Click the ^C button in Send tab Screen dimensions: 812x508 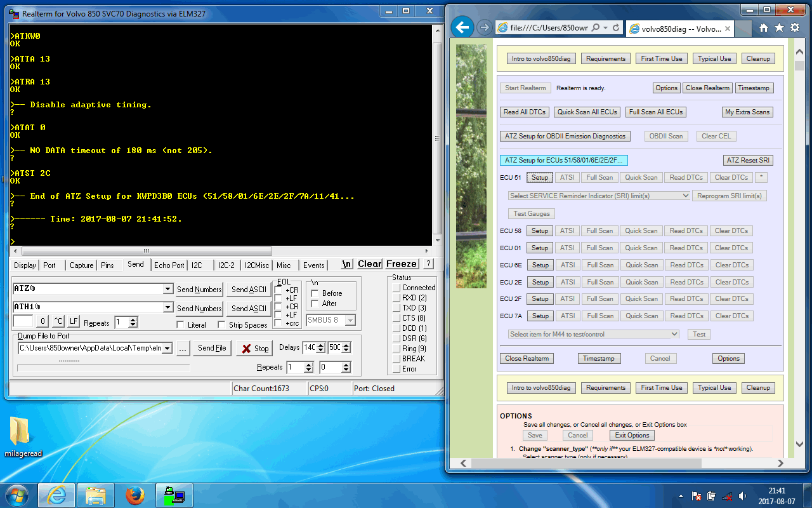[x=58, y=322]
